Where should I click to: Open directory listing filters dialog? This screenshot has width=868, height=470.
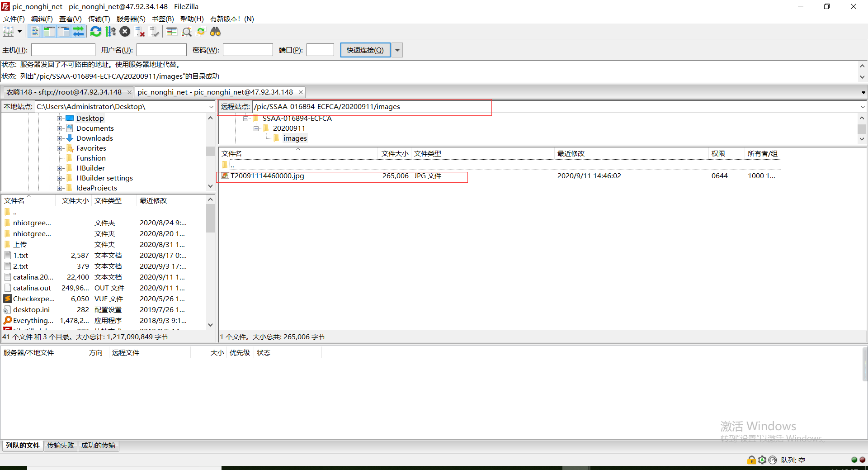click(172, 32)
